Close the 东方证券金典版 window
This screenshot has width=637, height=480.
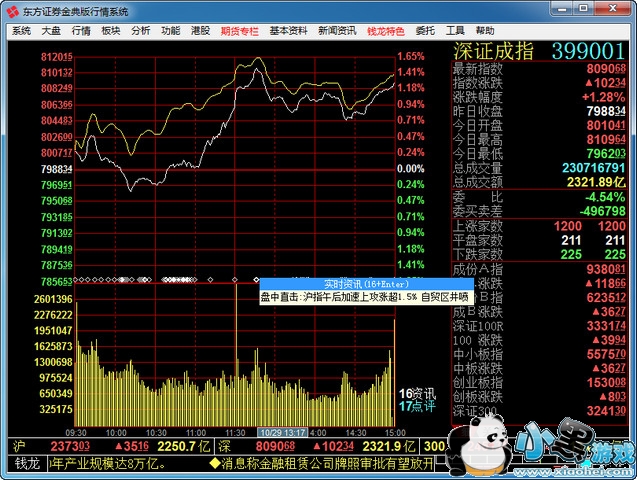click(613, 9)
